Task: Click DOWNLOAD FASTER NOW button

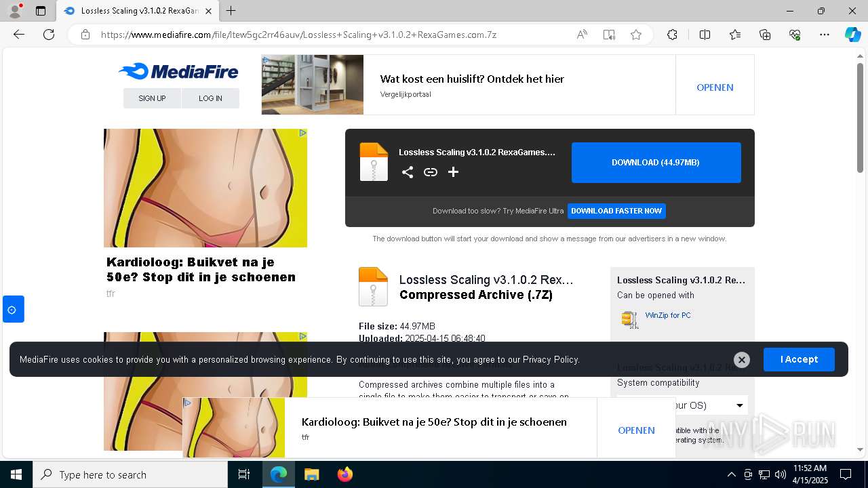Action: pyautogui.click(x=616, y=211)
